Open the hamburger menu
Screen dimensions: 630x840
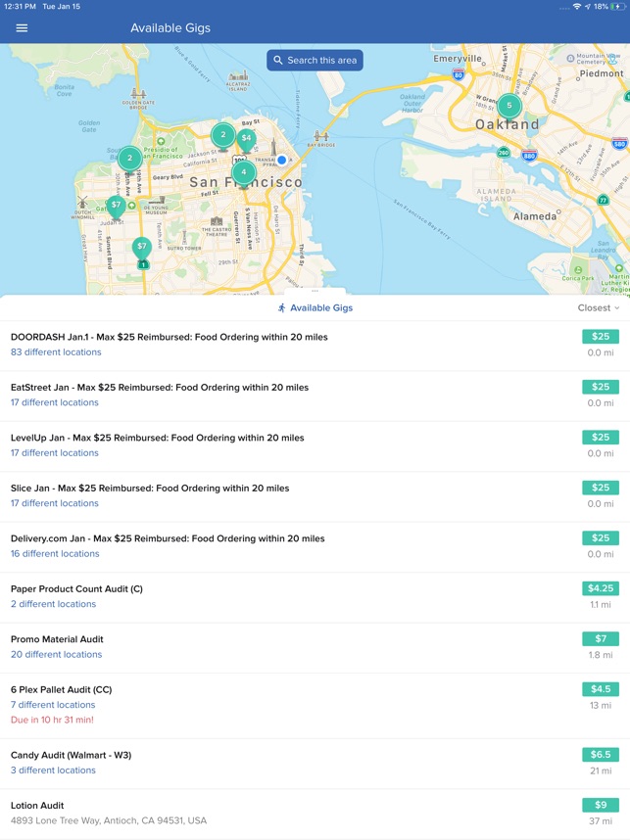(x=22, y=27)
